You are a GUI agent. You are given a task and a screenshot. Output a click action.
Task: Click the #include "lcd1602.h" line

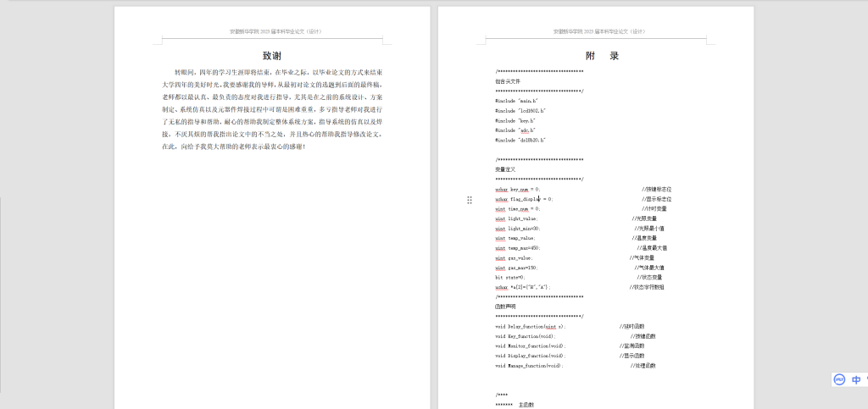click(520, 111)
